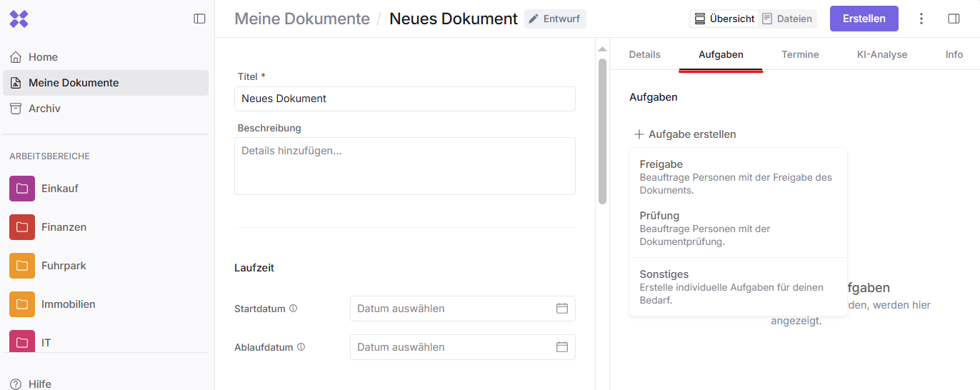Open calendar icon in Startdatum field

(562, 309)
